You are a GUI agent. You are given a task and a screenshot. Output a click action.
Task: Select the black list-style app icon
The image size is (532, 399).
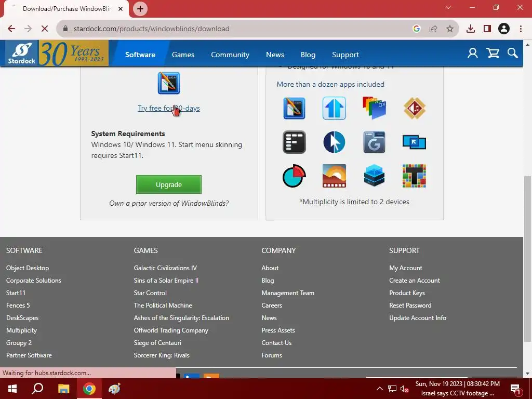click(294, 142)
